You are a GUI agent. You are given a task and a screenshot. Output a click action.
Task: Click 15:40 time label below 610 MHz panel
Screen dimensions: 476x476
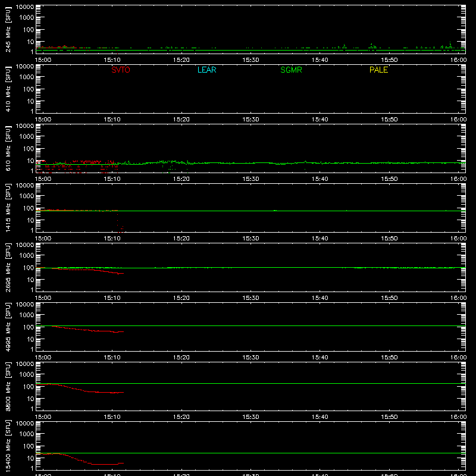coord(320,179)
